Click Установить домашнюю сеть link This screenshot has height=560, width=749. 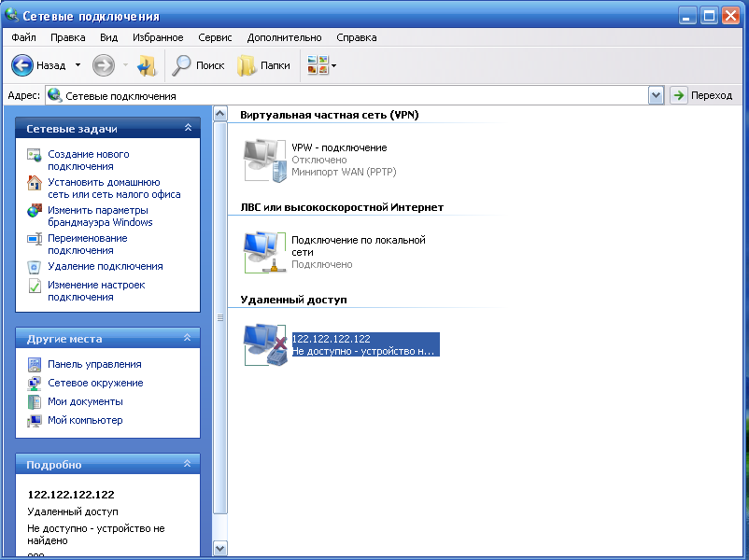point(114,189)
